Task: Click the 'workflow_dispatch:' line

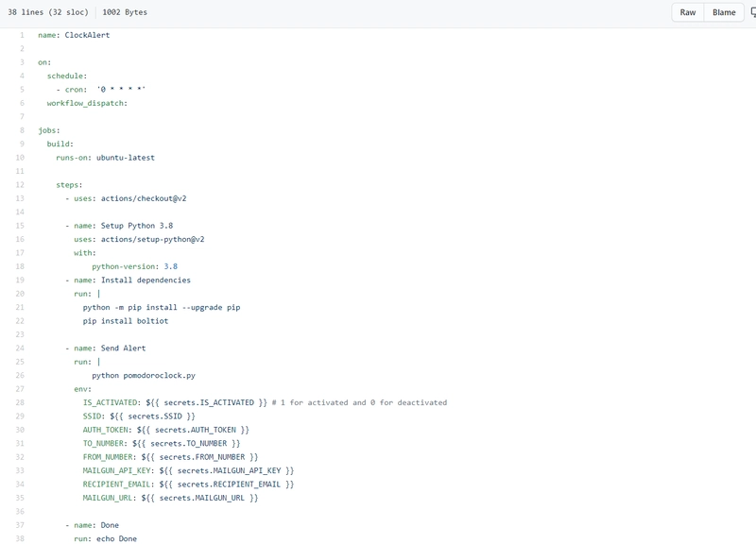Action: point(87,103)
